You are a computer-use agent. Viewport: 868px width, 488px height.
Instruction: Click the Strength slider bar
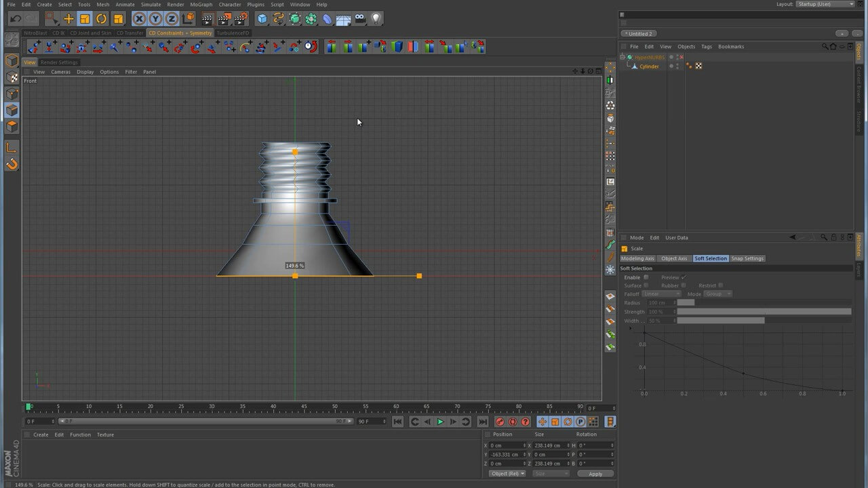pos(764,312)
